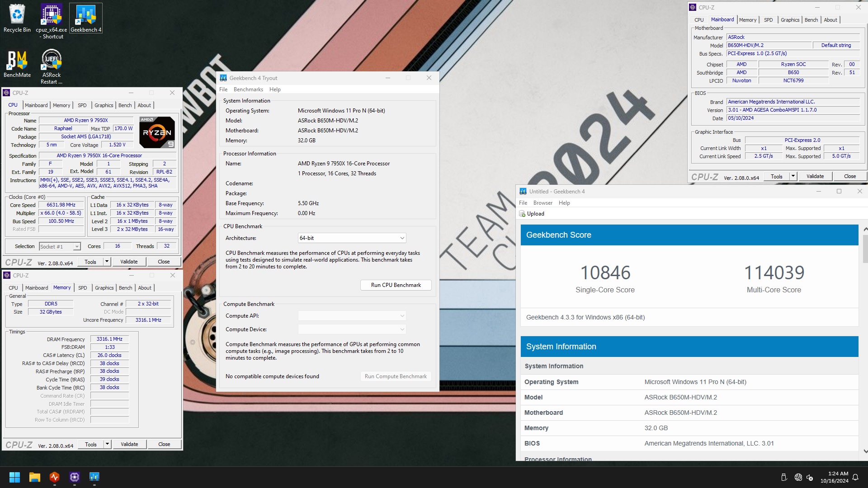Open Help menu in Geekbench results window
868x488 pixels.
(564, 203)
